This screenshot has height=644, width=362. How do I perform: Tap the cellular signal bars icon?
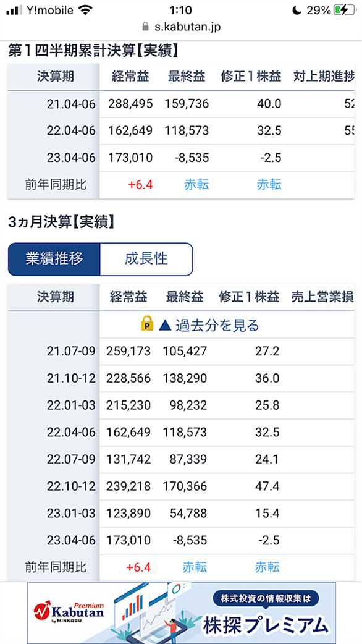point(15,11)
